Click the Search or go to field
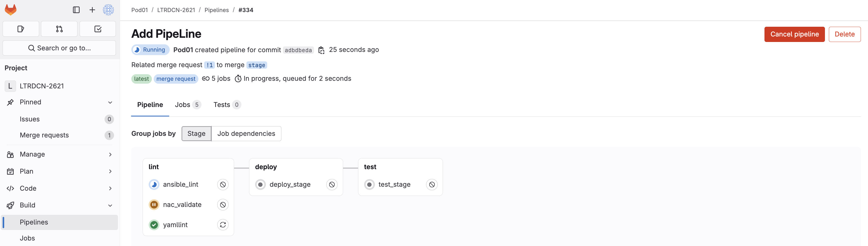The image size is (868, 246). point(59,48)
